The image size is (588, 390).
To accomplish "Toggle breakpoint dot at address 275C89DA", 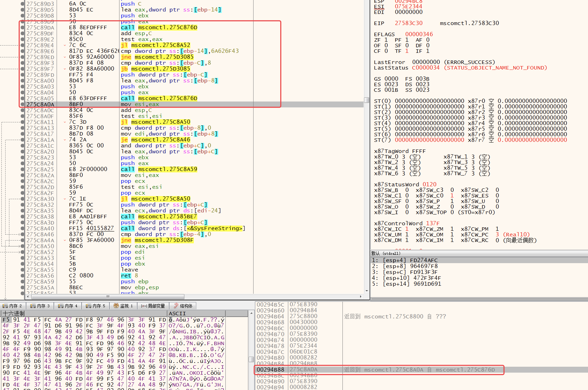I will click(23, 27).
